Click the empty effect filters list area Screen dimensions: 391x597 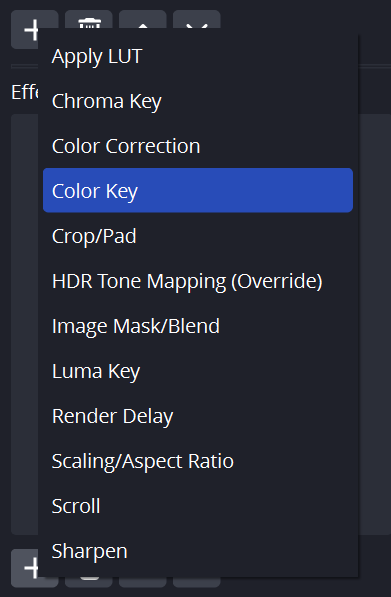pyautogui.click(x=374, y=324)
